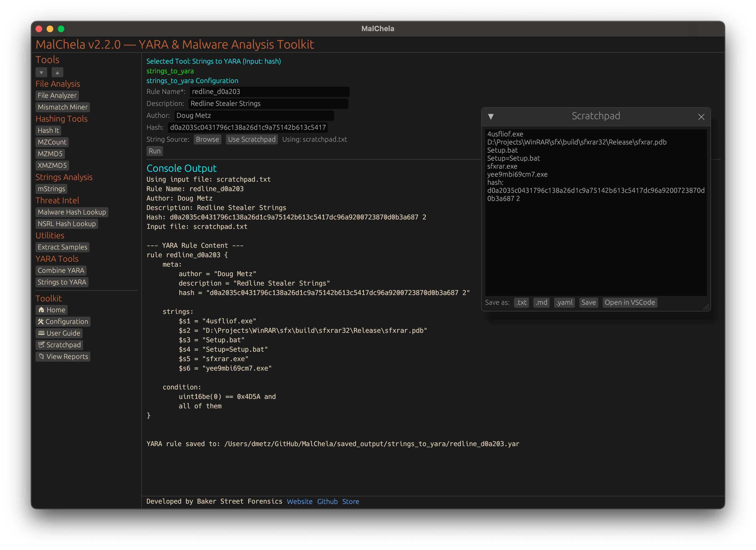Viewport: 756px width, 550px height.
Task: Open the Store link in footer
Action: (x=351, y=502)
